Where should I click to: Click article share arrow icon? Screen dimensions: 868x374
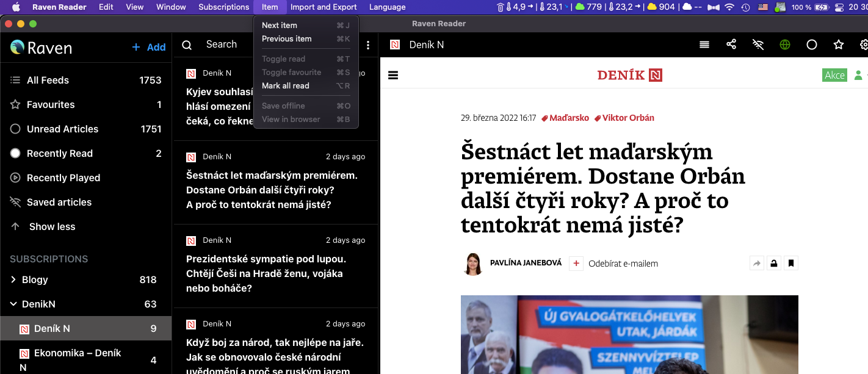[757, 264]
